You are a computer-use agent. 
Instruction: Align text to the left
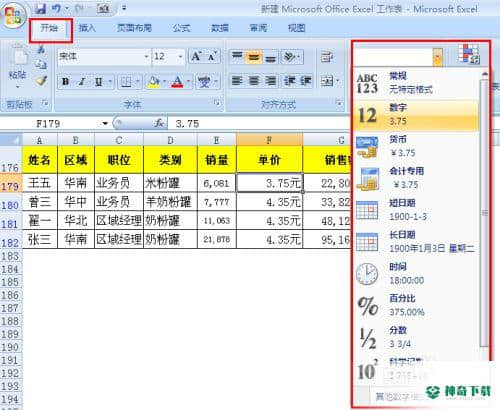click(237, 81)
